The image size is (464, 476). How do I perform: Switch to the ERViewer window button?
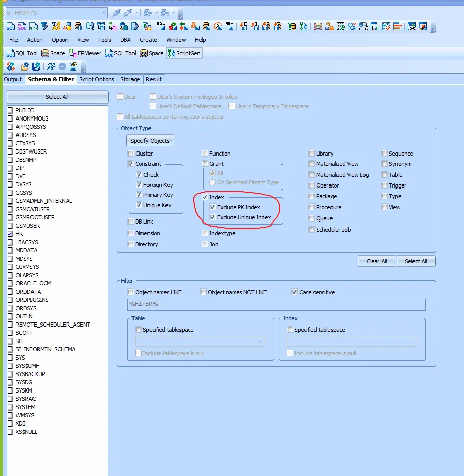[85, 53]
